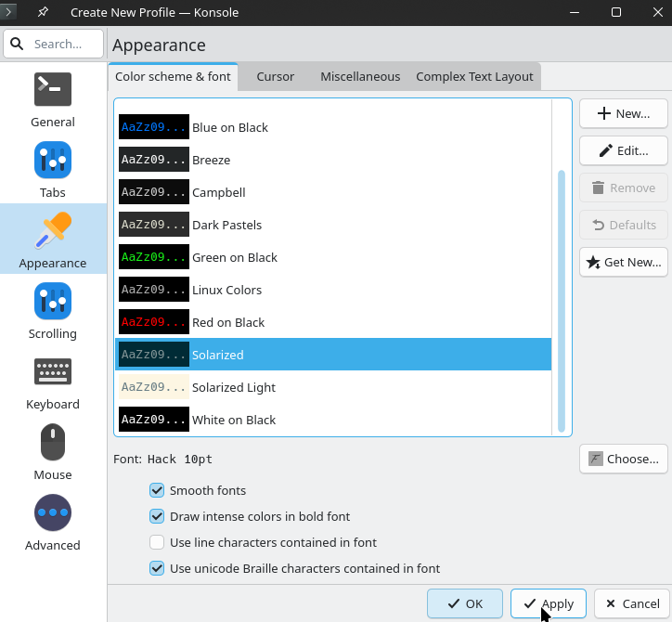Click the Remove button
This screenshot has width=672, height=622.
click(x=624, y=188)
